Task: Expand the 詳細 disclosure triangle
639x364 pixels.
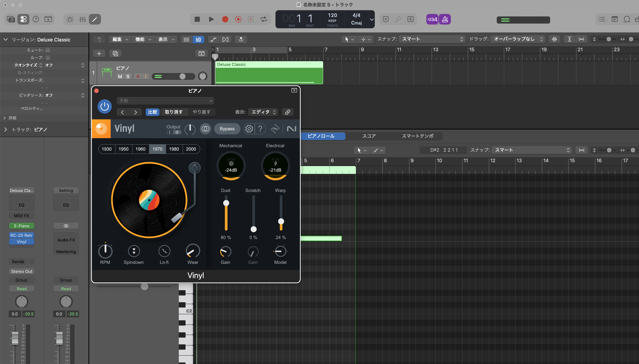Action: point(5,118)
